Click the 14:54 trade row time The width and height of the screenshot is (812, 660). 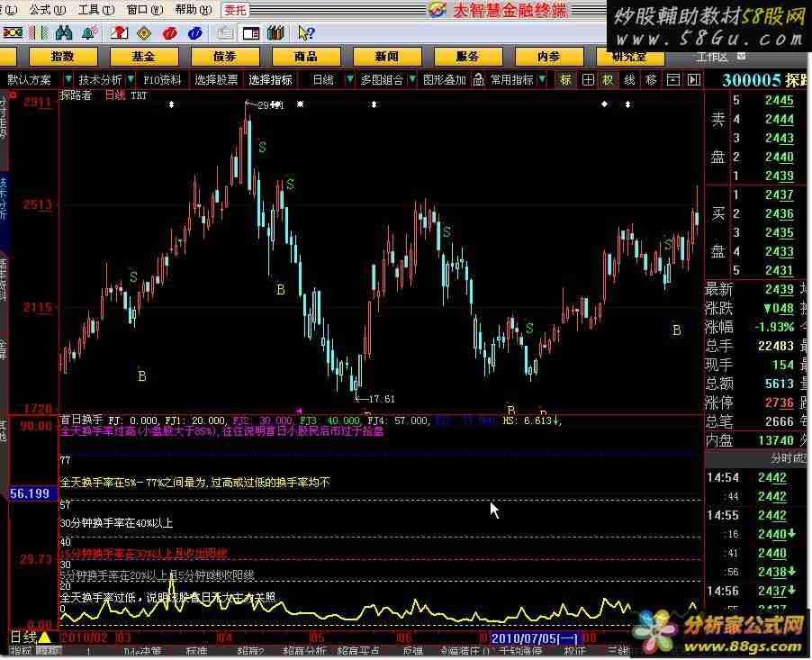[724, 477]
